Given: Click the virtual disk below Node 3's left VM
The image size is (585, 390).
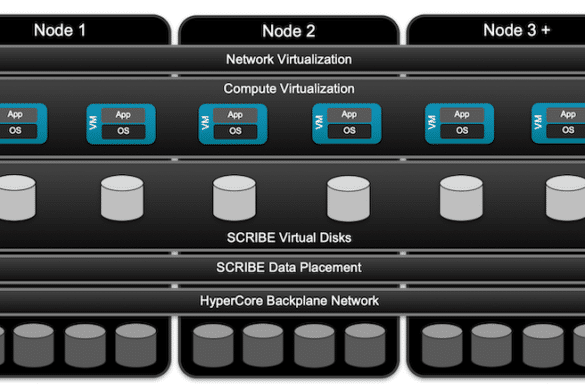Looking at the screenshot, I should (x=461, y=198).
